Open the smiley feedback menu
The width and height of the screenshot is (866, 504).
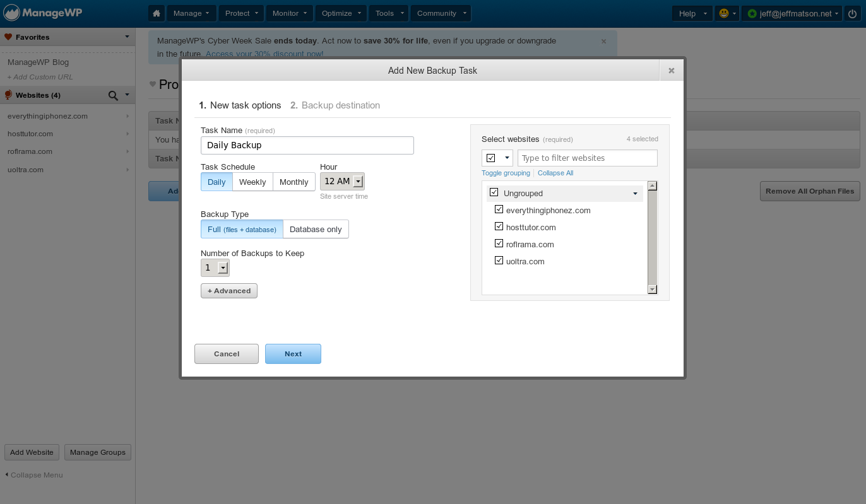pos(727,13)
